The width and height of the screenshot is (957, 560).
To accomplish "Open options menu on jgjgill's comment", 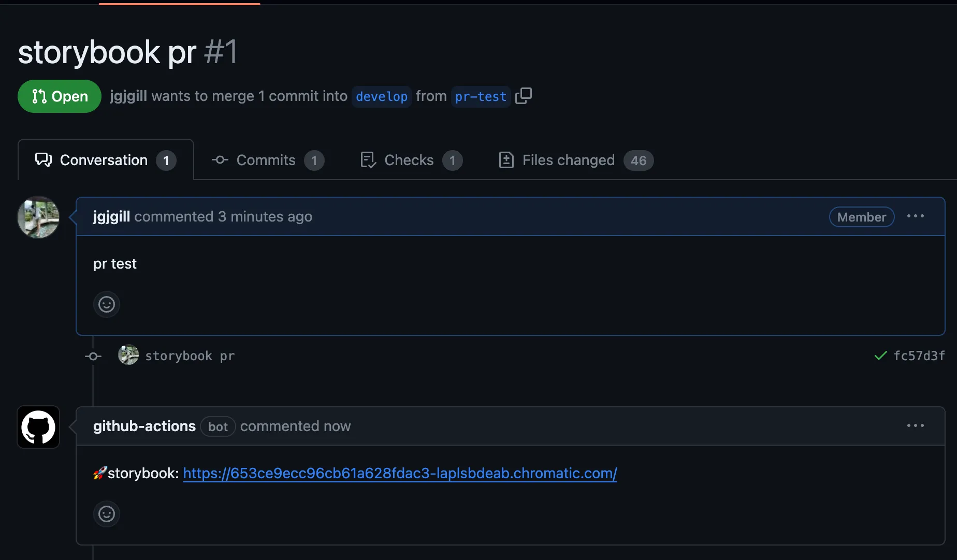I will click(x=915, y=216).
